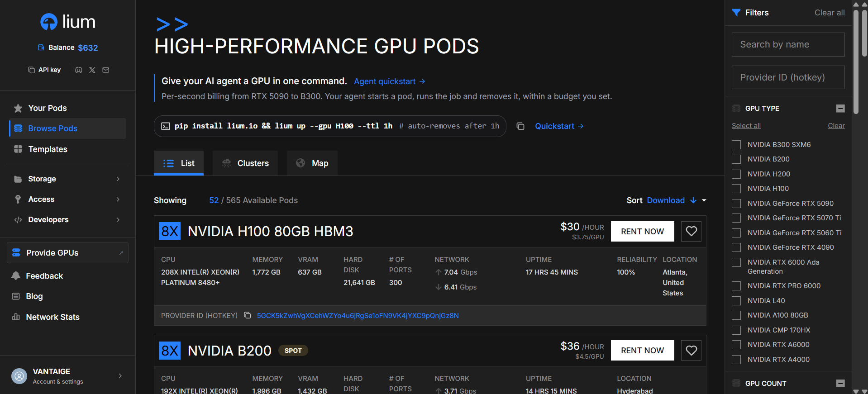Viewport: 868px width, 394px height.
Task: Click the VANTAIGE account avatar icon
Action: point(19,376)
